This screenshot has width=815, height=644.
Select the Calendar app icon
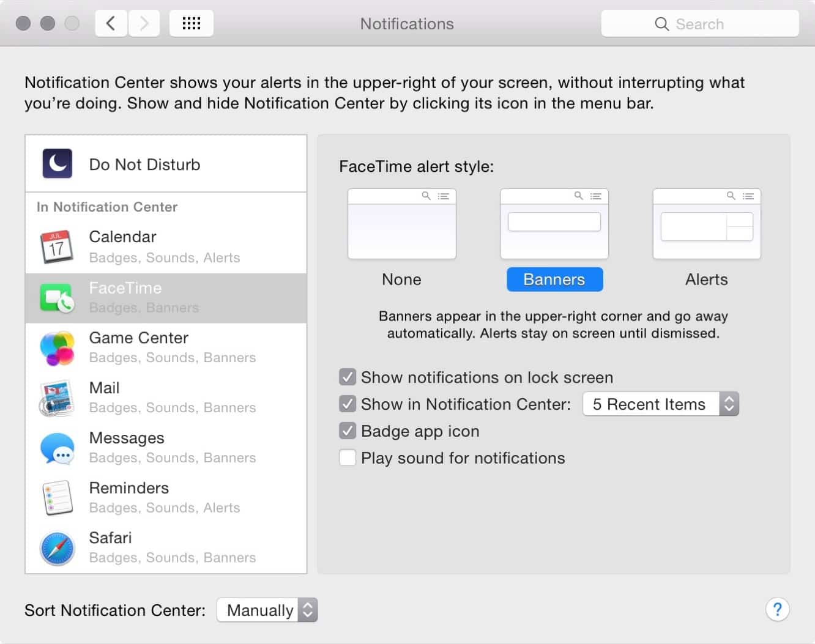point(57,246)
